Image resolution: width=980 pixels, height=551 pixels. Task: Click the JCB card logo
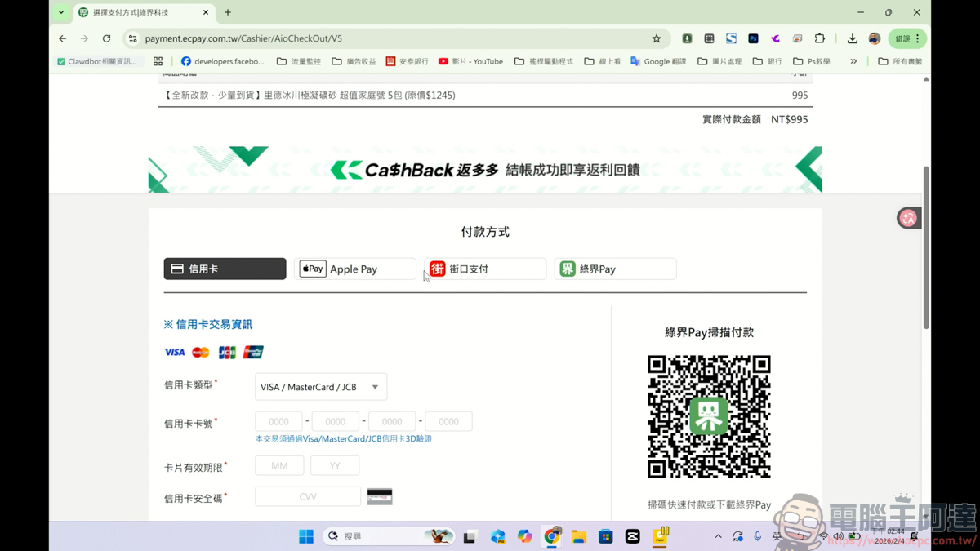tap(227, 353)
